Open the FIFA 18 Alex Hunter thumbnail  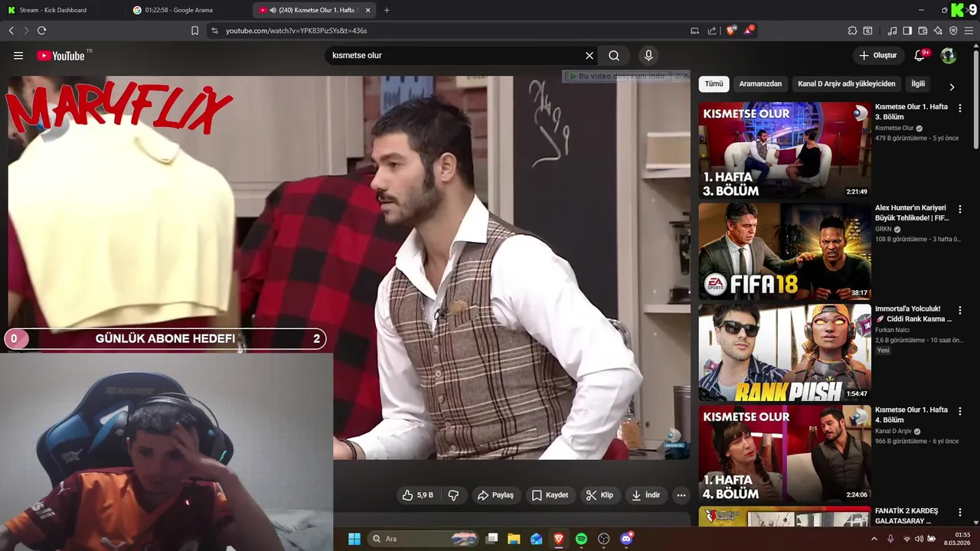(x=784, y=252)
